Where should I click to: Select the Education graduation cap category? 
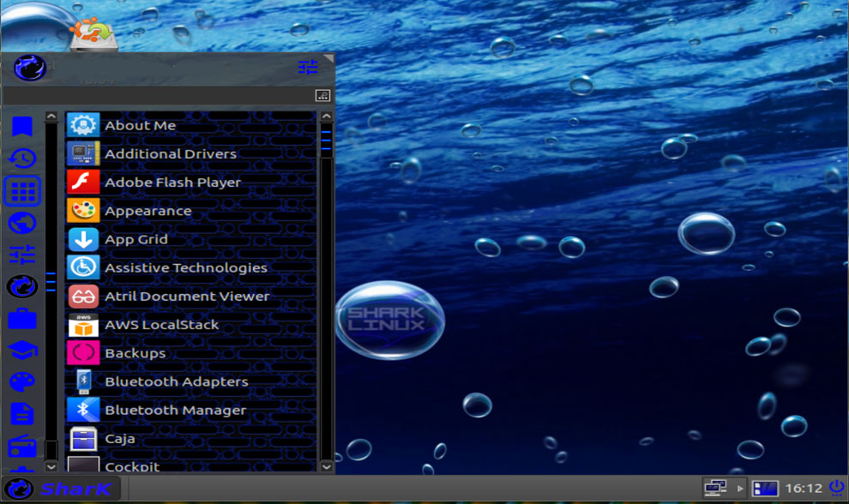[x=22, y=351]
